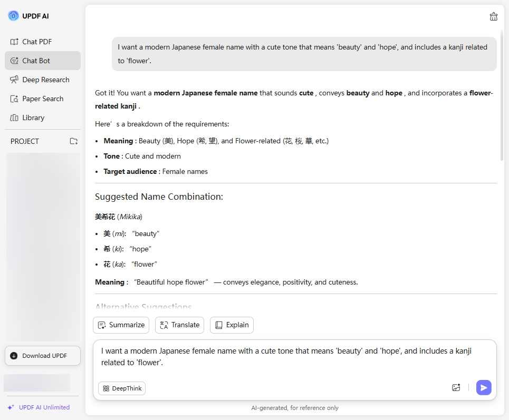The width and height of the screenshot is (509, 420).
Task: Toggle DeepThink mode
Action: click(122, 388)
